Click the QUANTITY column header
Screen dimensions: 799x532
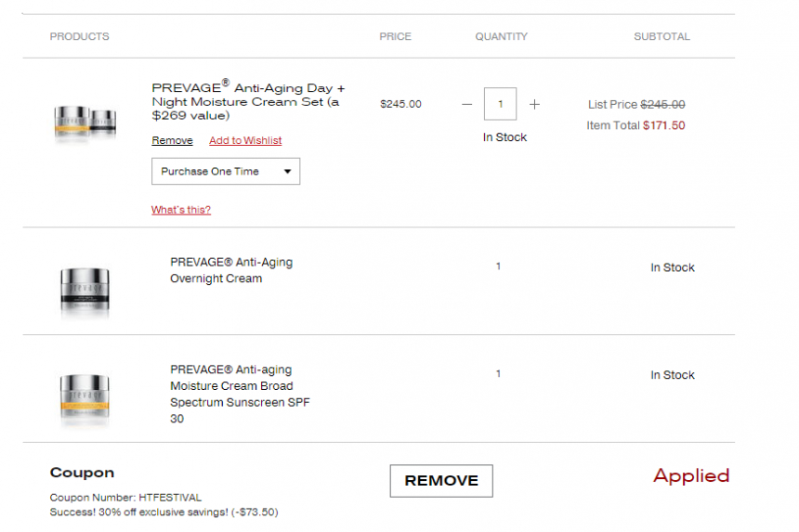(x=502, y=36)
